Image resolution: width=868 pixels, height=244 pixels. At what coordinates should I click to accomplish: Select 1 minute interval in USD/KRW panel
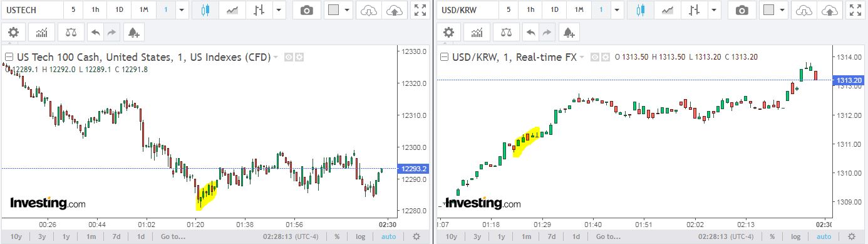[601, 10]
